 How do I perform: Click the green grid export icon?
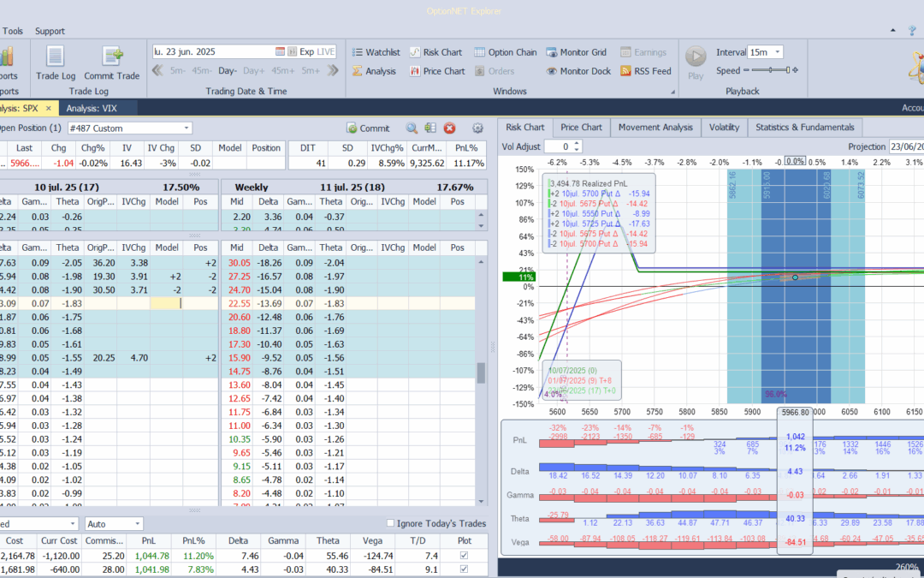[430, 128]
